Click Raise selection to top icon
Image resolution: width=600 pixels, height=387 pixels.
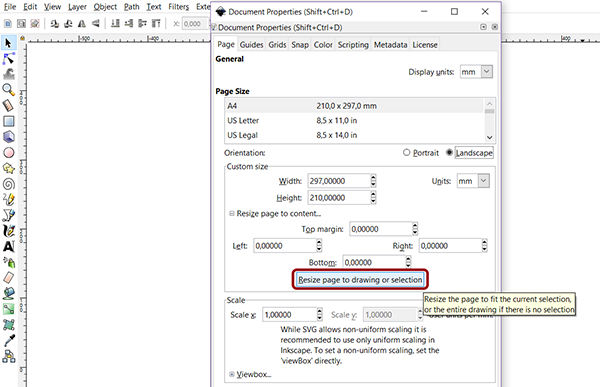click(x=156, y=24)
